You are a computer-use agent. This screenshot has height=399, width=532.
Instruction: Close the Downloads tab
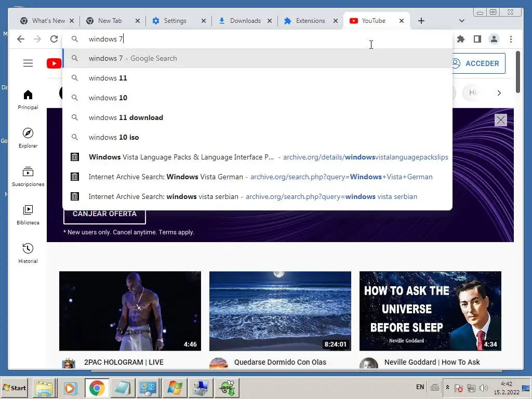270,21
